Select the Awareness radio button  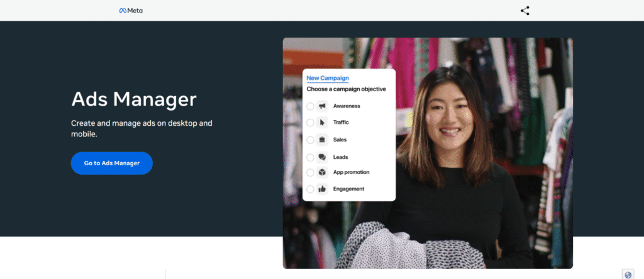click(310, 106)
